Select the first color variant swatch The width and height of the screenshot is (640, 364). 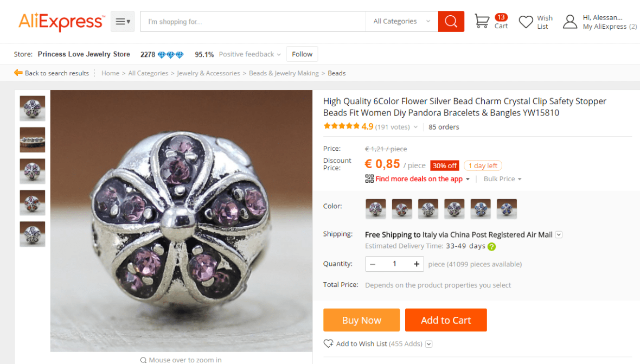coord(375,208)
